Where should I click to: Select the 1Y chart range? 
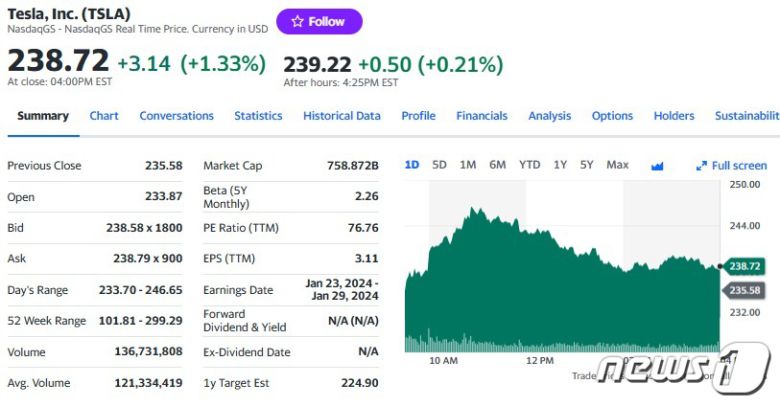560,165
